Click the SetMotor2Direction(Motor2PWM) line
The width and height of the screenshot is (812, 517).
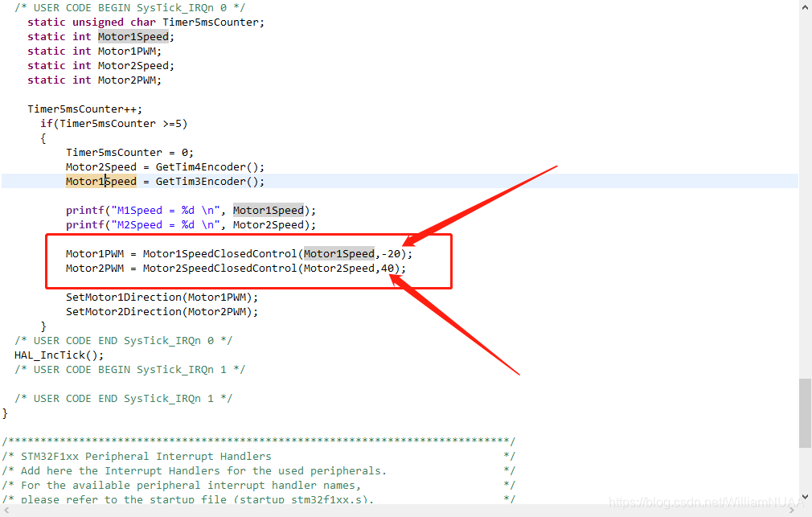point(162,312)
